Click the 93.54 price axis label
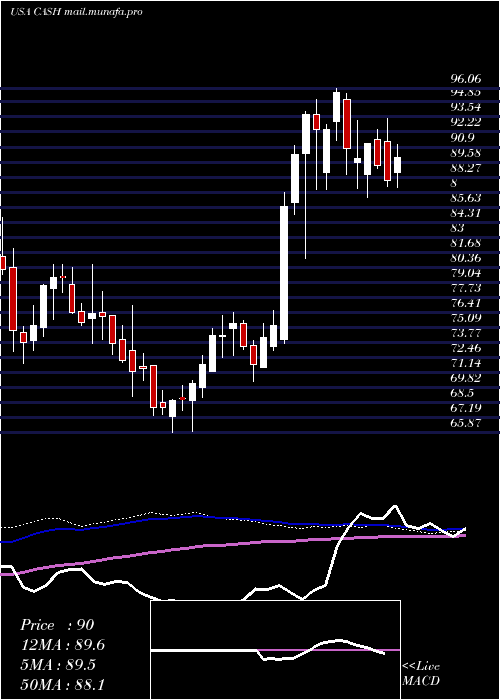The width and height of the screenshot is (500, 700). click(466, 107)
